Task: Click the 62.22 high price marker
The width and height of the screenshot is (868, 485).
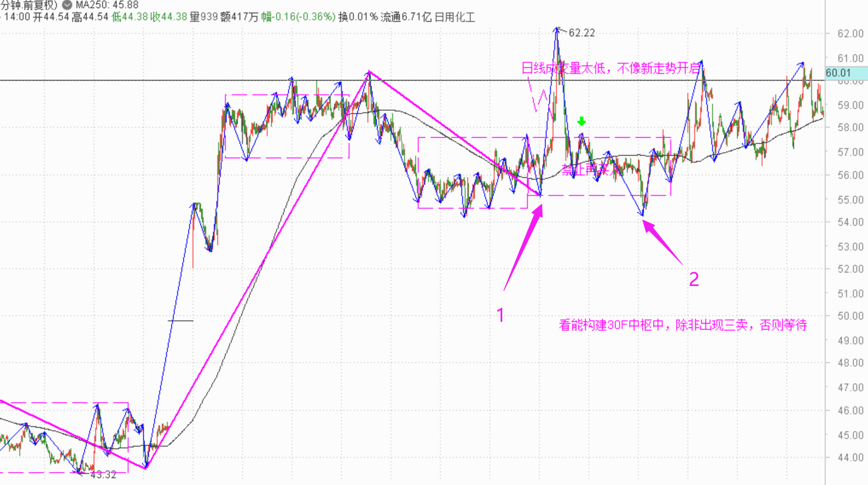Action: coord(581,33)
